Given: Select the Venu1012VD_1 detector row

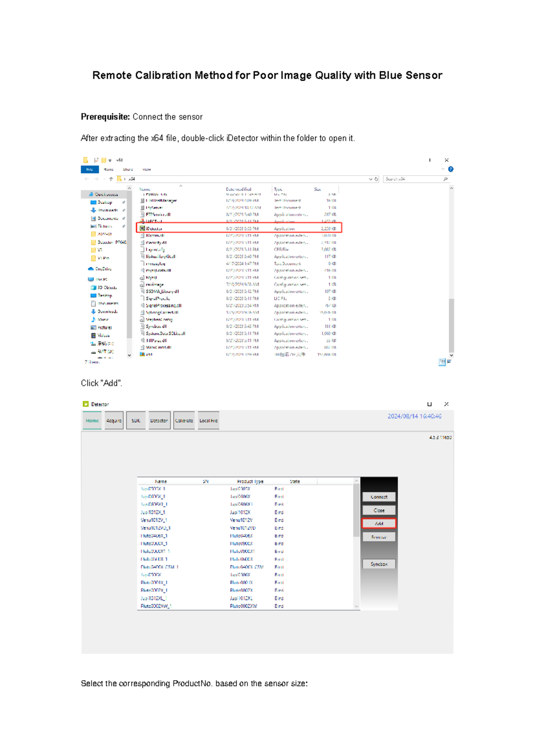Looking at the screenshot, I should point(246,528).
